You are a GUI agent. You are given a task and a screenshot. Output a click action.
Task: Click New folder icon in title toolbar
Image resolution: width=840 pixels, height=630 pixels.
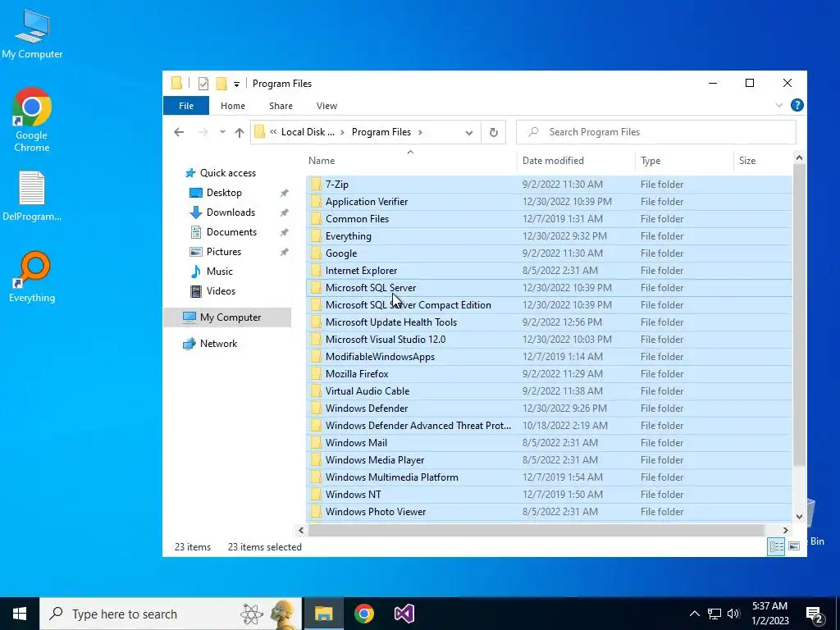pyautogui.click(x=221, y=84)
